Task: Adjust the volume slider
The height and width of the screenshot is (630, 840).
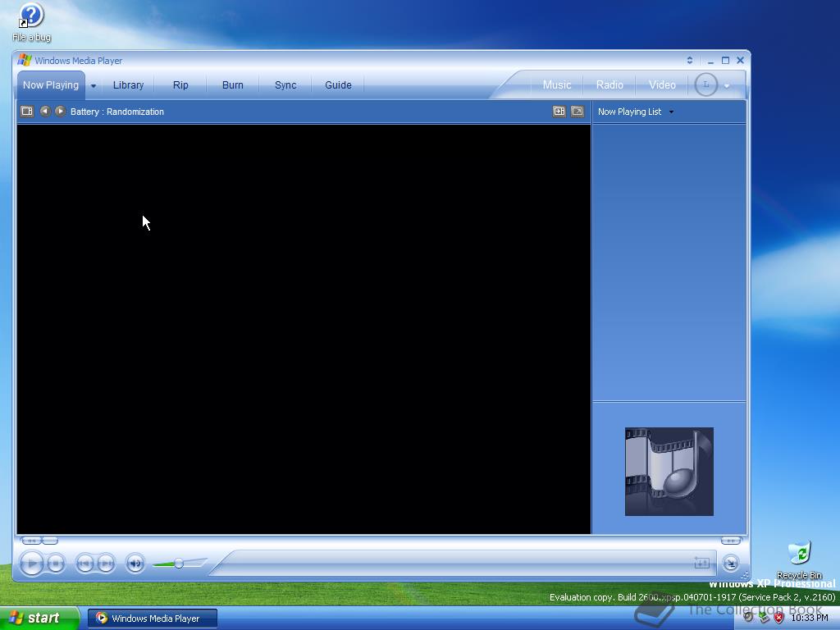Action: pyautogui.click(x=179, y=564)
